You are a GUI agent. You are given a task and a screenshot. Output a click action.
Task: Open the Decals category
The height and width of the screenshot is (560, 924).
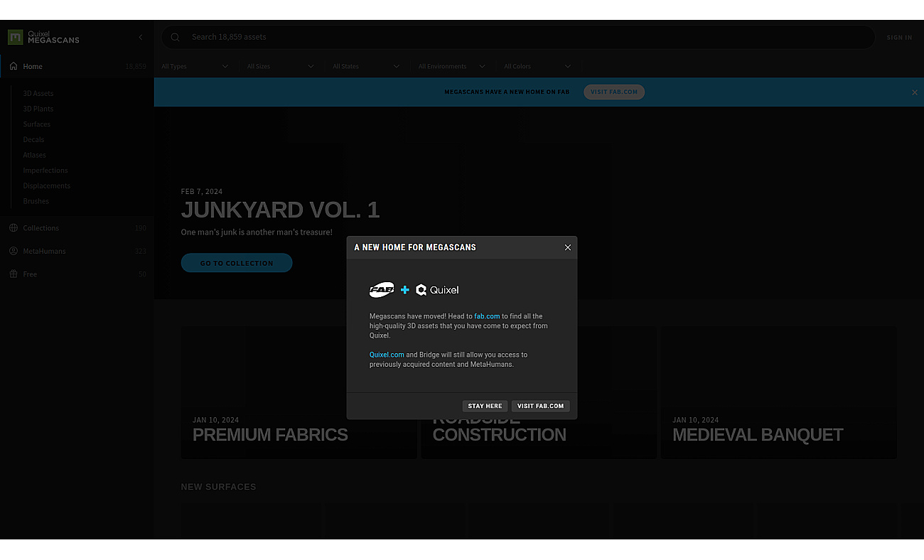pos(33,139)
